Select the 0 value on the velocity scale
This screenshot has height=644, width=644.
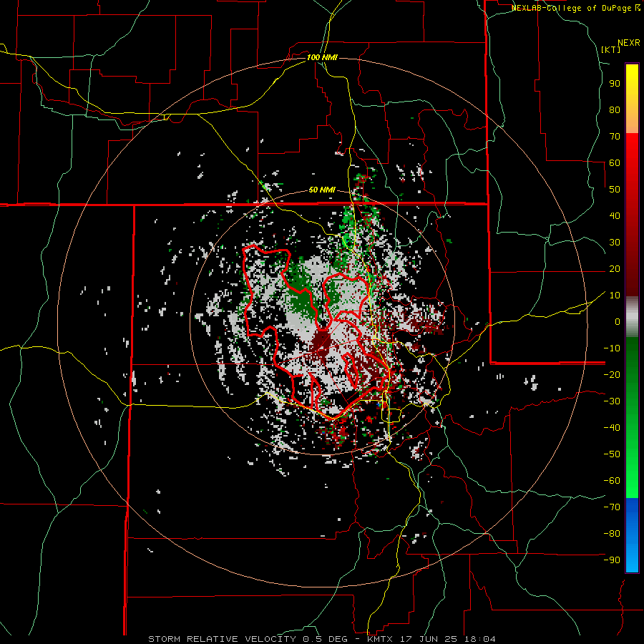(618, 321)
